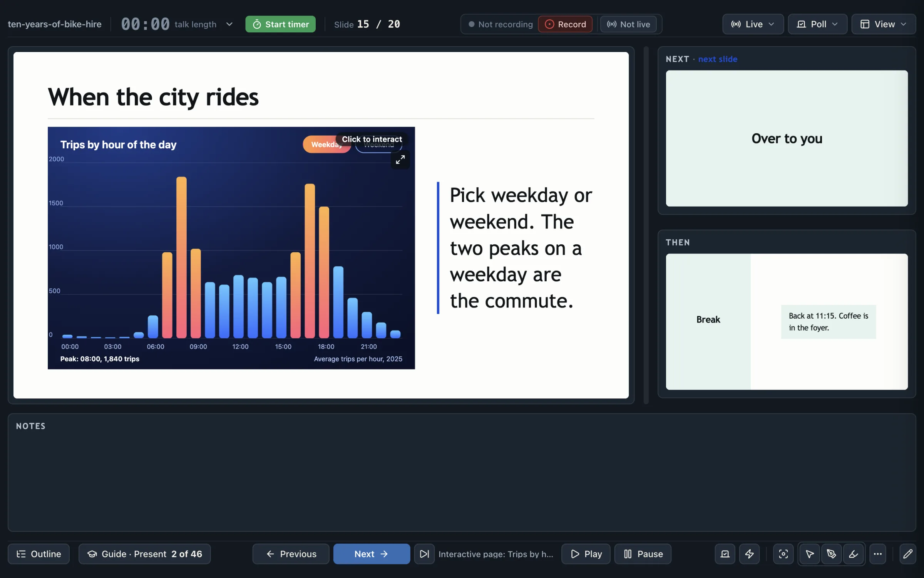The height and width of the screenshot is (578, 924).
Task: Click the Play button
Action: click(x=586, y=554)
